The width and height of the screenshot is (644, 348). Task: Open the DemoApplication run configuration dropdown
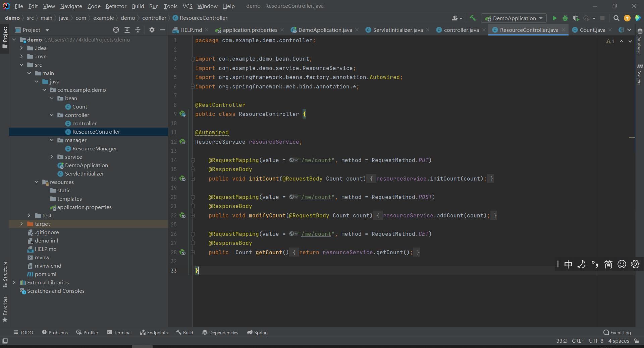click(x=514, y=18)
